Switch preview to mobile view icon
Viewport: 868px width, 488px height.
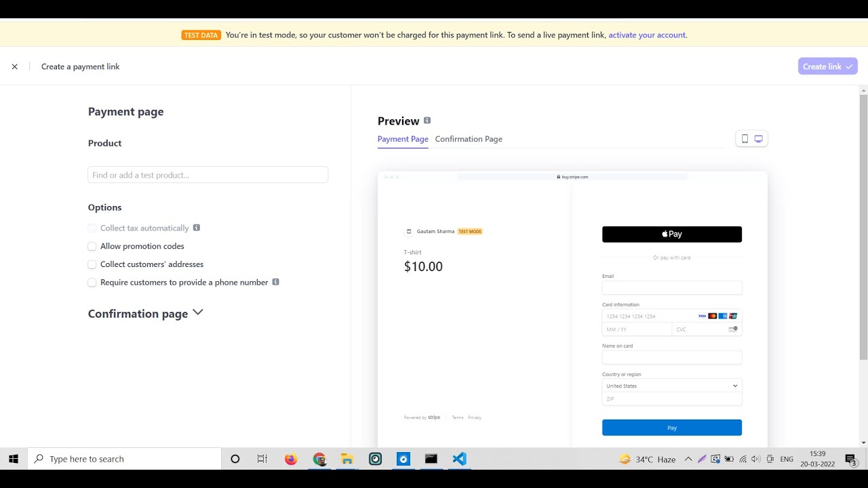point(745,139)
